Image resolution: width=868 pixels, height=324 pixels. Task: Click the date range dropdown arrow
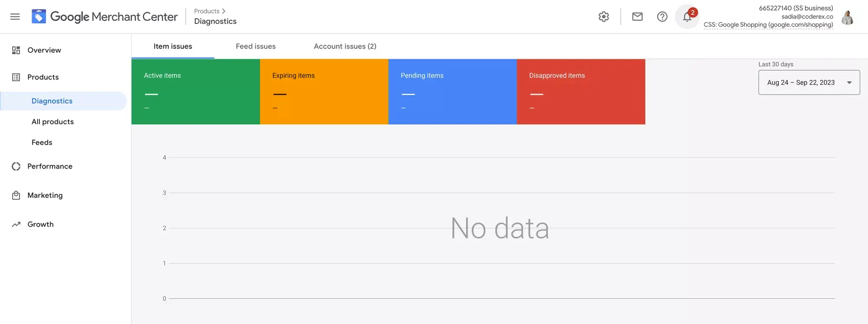(849, 83)
